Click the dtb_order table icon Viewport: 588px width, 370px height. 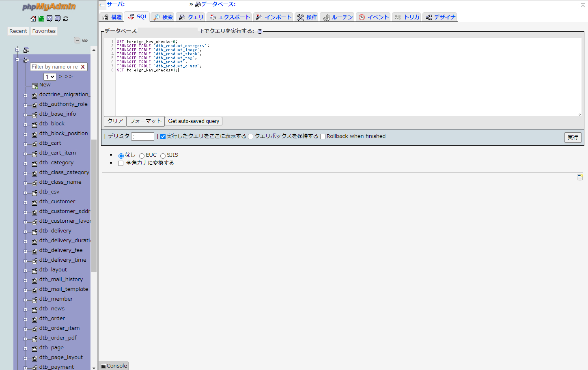pos(35,320)
